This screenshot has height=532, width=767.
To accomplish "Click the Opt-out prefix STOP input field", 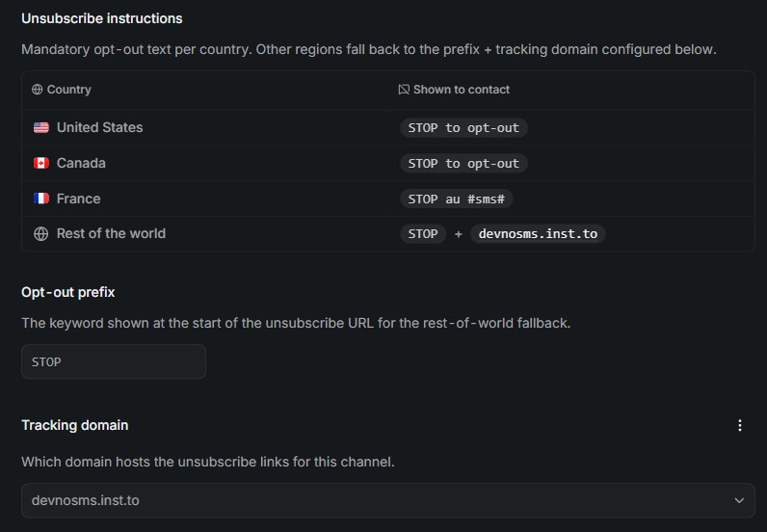I will click(114, 361).
